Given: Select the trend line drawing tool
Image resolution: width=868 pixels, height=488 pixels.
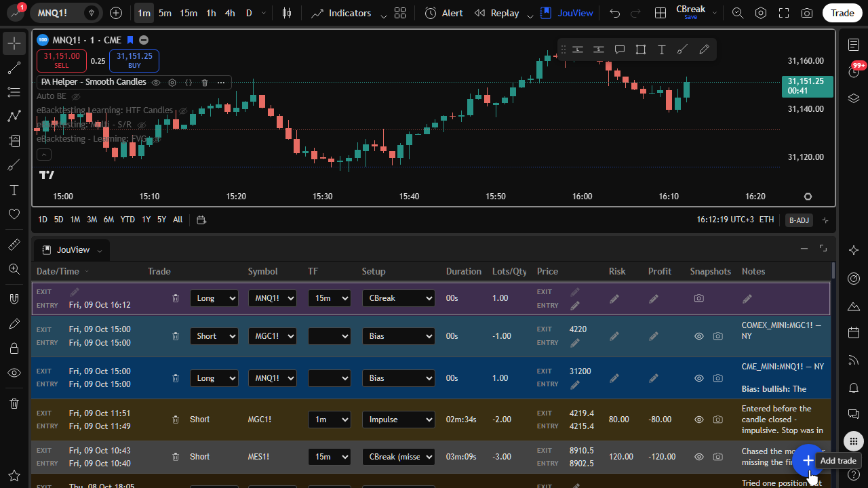Looking at the screenshot, I should click(x=14, y=68).
